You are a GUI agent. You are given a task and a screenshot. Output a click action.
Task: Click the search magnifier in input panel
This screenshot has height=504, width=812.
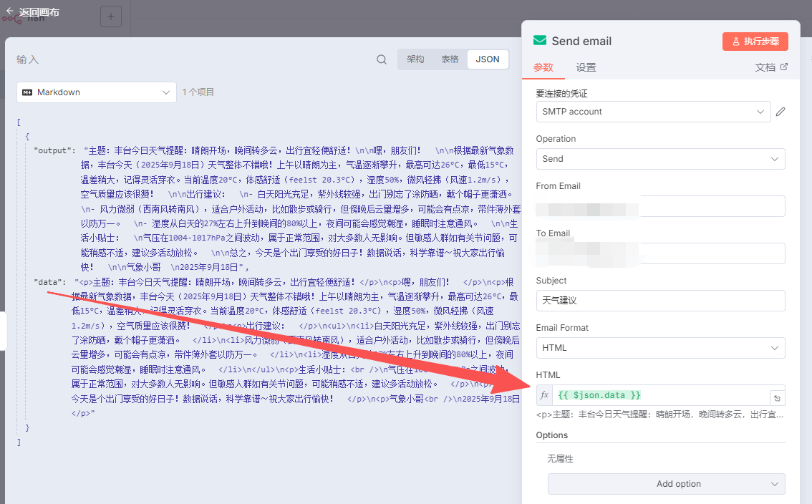pyautogui.click(x=382, y=59)
